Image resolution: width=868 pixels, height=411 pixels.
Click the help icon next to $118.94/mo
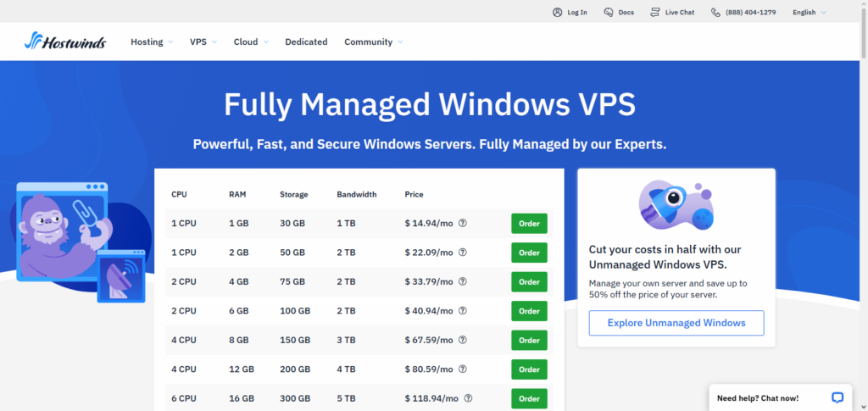point(468,398)
